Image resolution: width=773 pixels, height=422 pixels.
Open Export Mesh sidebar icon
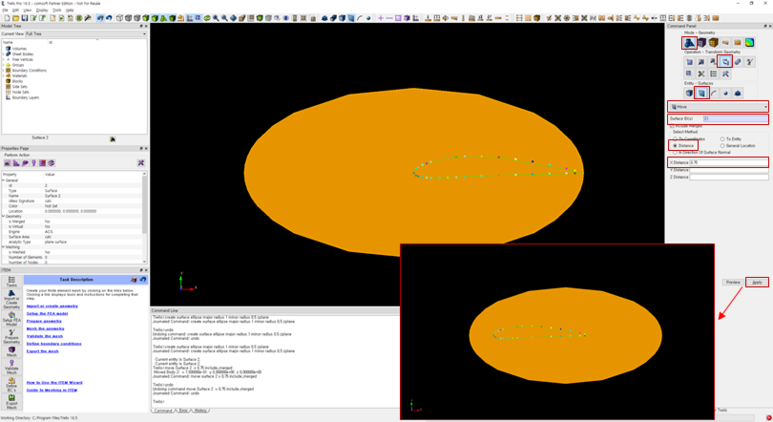point(11,402)
